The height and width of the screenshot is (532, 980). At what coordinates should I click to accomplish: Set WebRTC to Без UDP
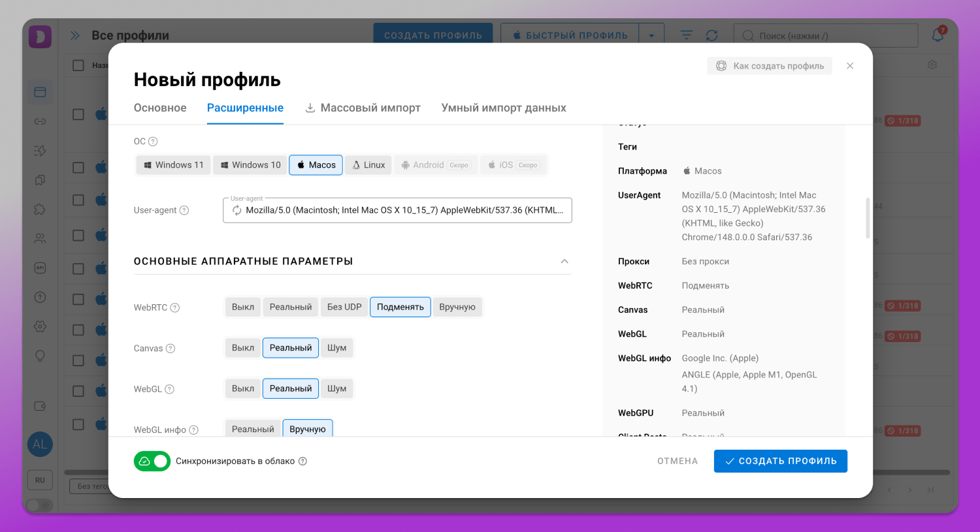[x=344, y=307]
